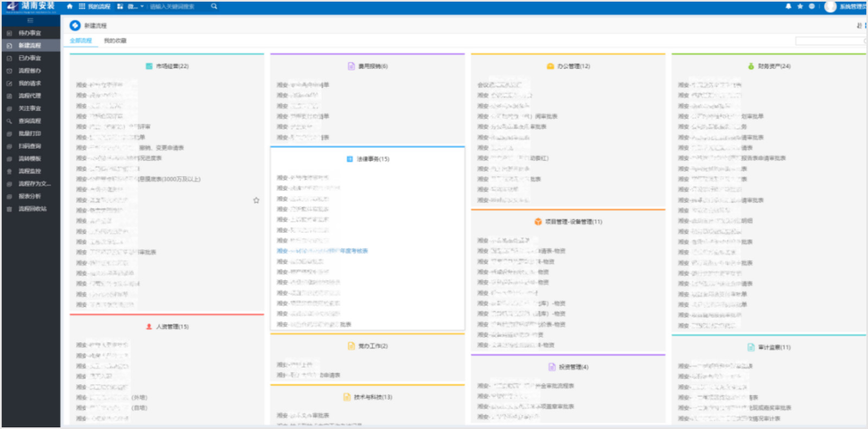Open 查询流程 in the sidebar

[x=30, y=121]
